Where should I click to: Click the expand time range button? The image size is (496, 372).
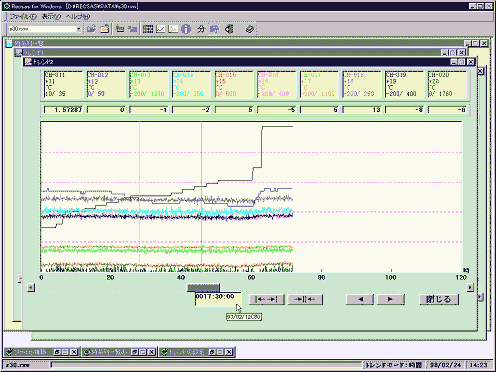click(x=267, y=299)
